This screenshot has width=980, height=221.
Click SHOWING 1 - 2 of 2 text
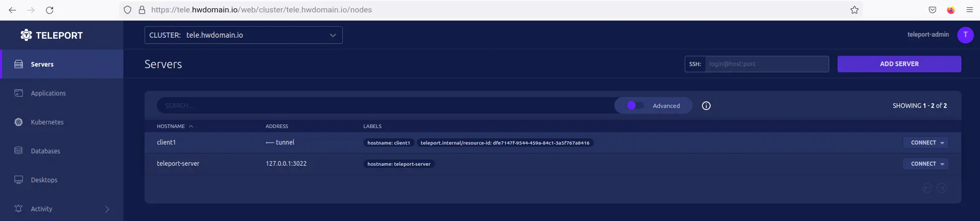click(x=920, y=105)
